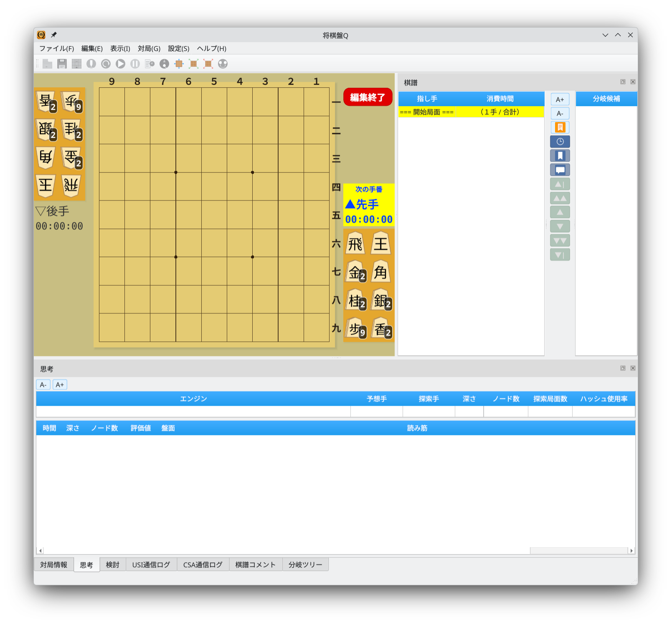Decrease thinking panel font with A-
Image resolution: width=672 pixels, height=625 pixels.
[x=43, y=385]
